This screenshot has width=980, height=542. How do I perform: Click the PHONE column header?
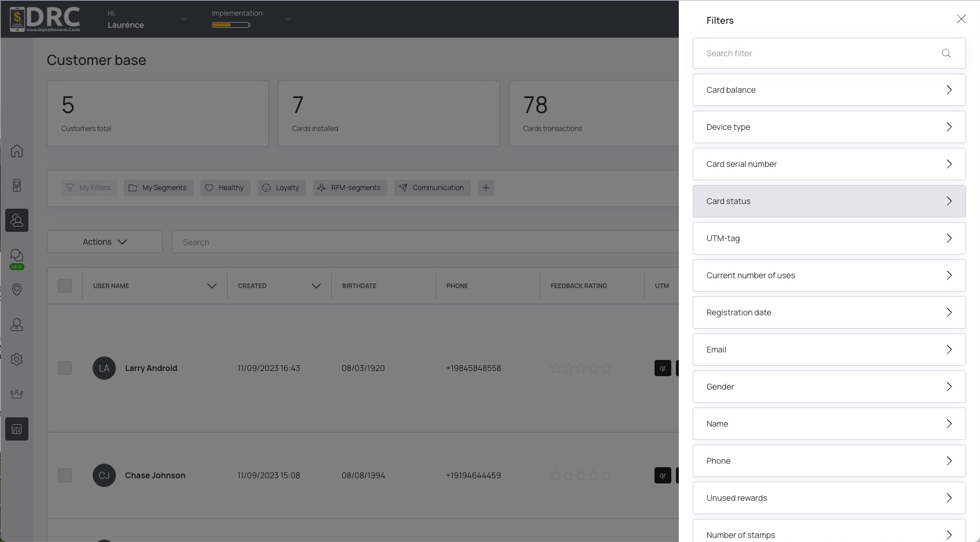(457, 286)
